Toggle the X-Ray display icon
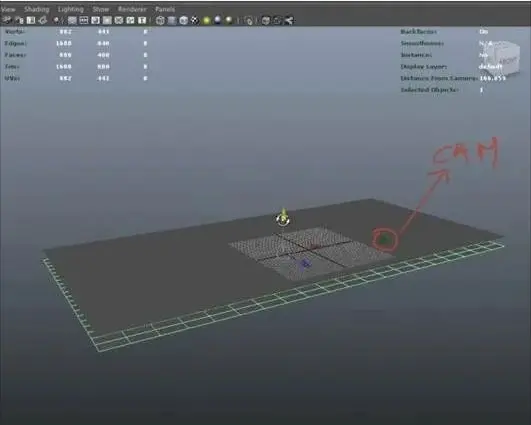 pos(266,21)
